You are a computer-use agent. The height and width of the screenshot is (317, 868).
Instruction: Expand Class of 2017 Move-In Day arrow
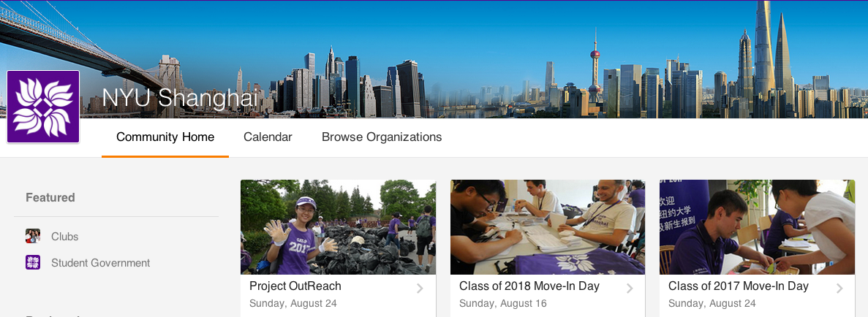click(x=839, y=289)
